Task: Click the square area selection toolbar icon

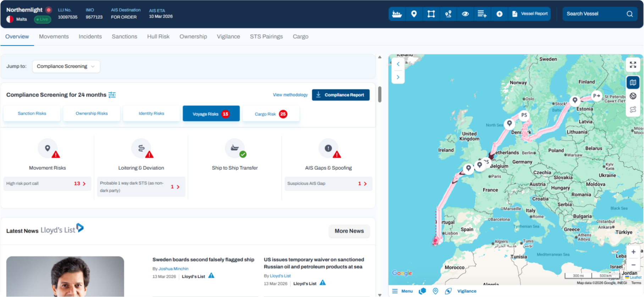Action: coord(431,14)
